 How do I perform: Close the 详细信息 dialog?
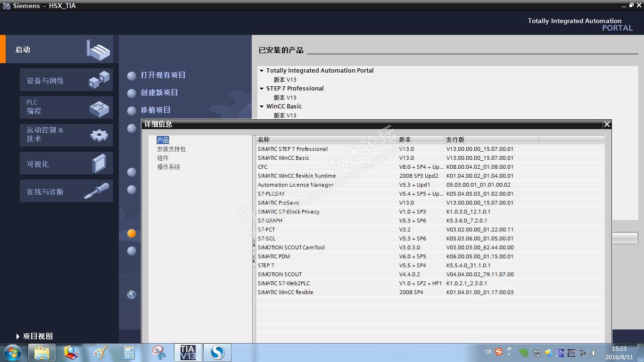click(x=607, y=124)
